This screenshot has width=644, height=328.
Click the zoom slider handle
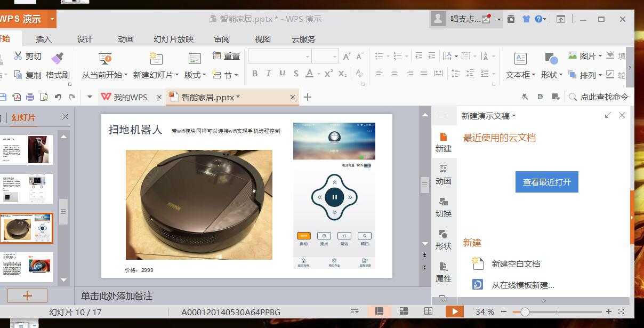coord(525,311)
